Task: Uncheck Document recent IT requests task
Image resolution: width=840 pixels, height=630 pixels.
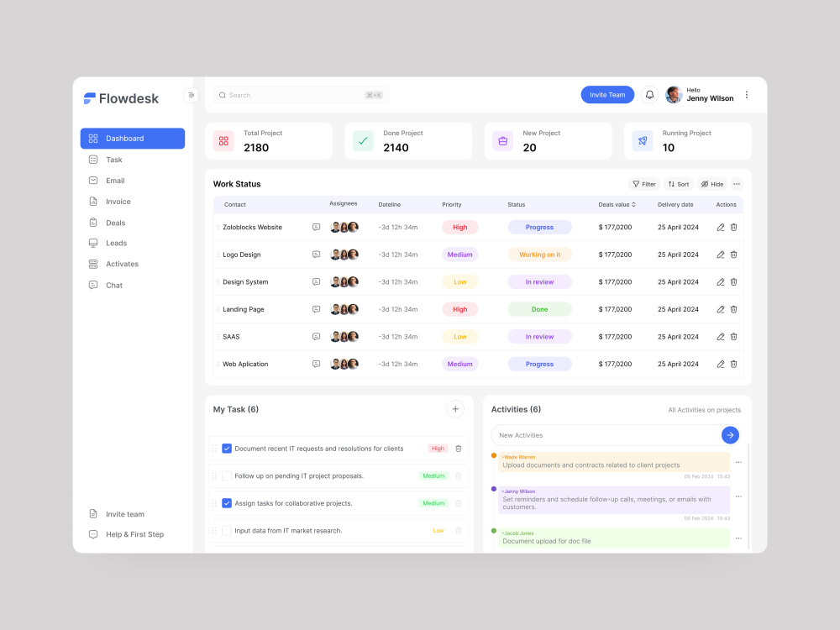Action: [x=227, y=449]
